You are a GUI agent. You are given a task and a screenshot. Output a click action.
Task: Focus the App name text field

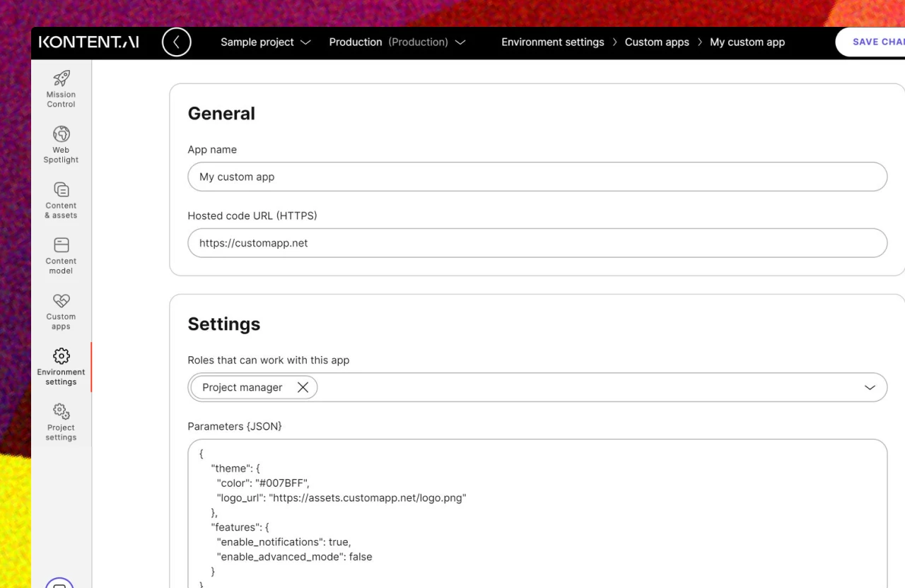pyautogui.click(x=537, y=177)
